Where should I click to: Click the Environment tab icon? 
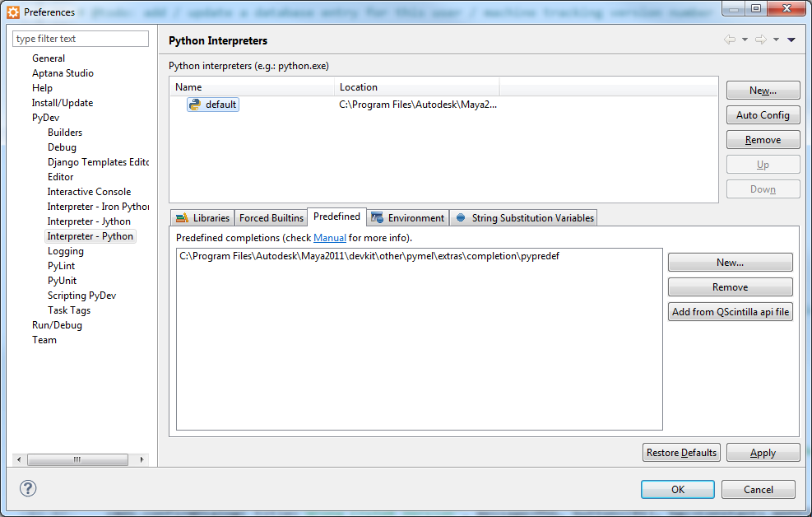[x=377, y=218]
